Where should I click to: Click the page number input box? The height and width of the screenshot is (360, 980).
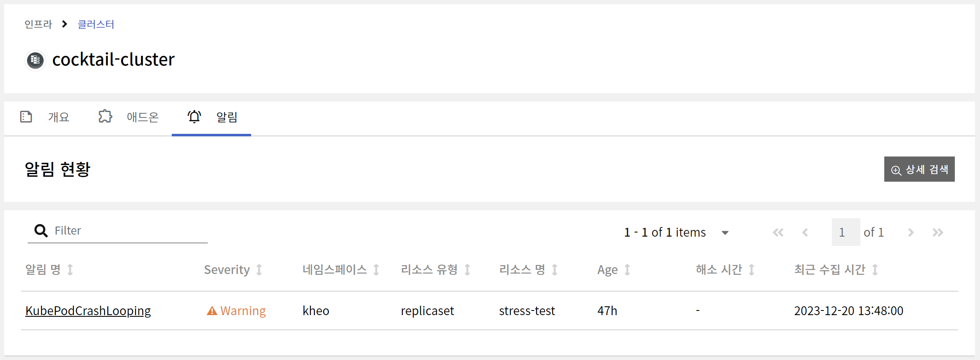[x=845, y=232]
